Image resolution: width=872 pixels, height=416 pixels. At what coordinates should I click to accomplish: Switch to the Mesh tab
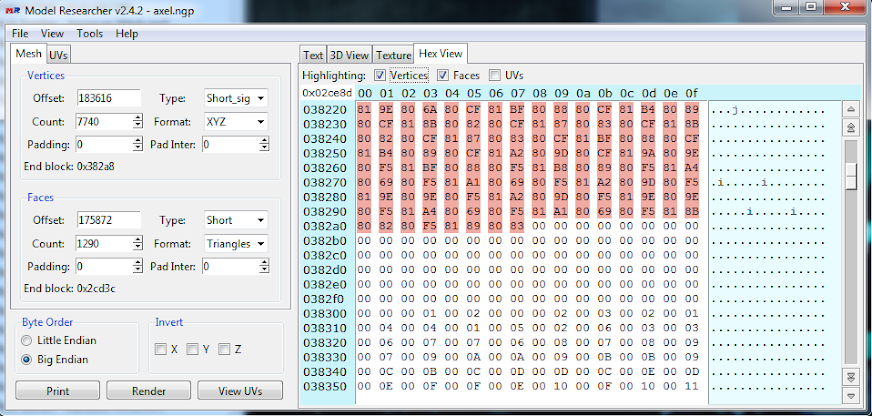point(28,53)
